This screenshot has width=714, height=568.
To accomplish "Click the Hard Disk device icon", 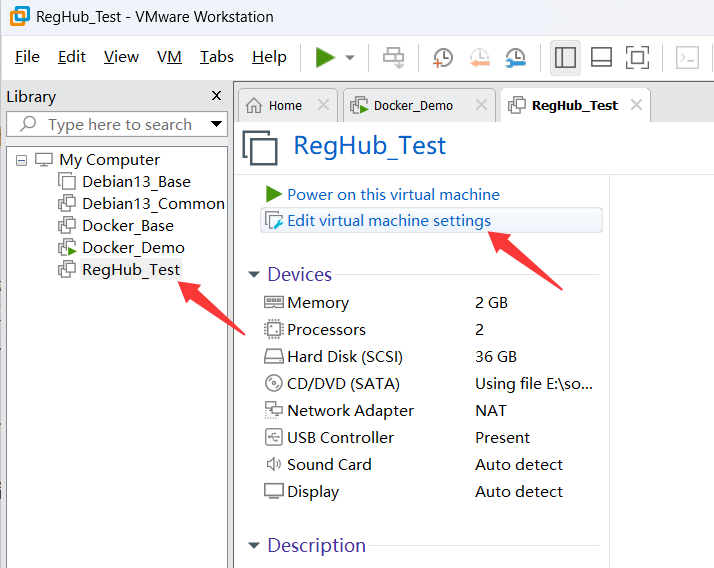I will pos(274,356).
